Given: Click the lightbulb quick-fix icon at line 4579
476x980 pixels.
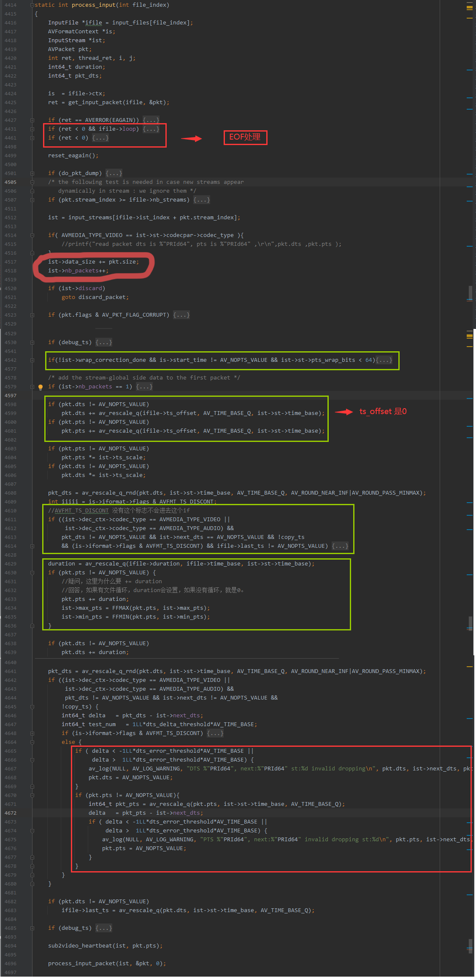Looking at the screenshot, I should [41, 387].
